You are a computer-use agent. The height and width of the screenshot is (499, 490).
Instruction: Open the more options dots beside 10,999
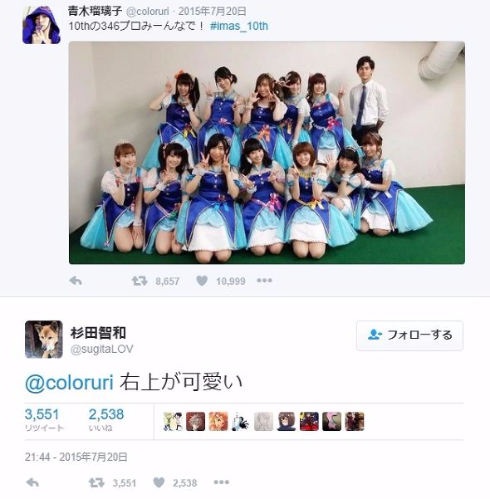pos(264,281)
